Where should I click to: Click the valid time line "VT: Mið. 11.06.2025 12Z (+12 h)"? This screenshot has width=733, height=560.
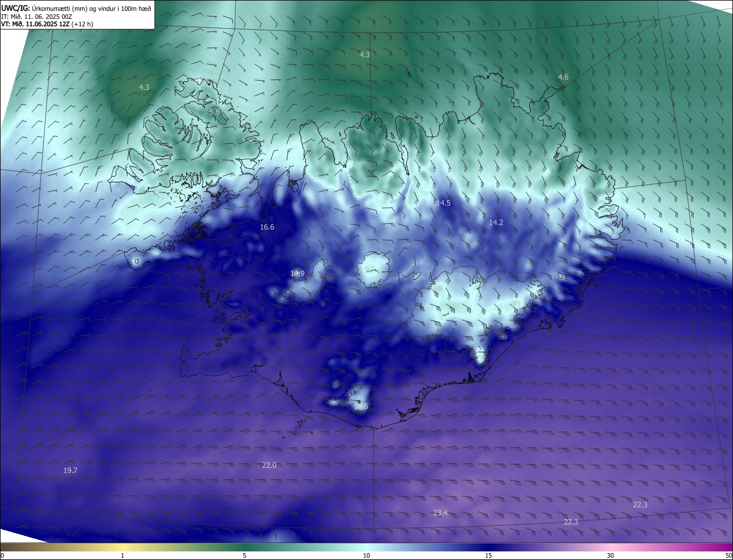47,24
